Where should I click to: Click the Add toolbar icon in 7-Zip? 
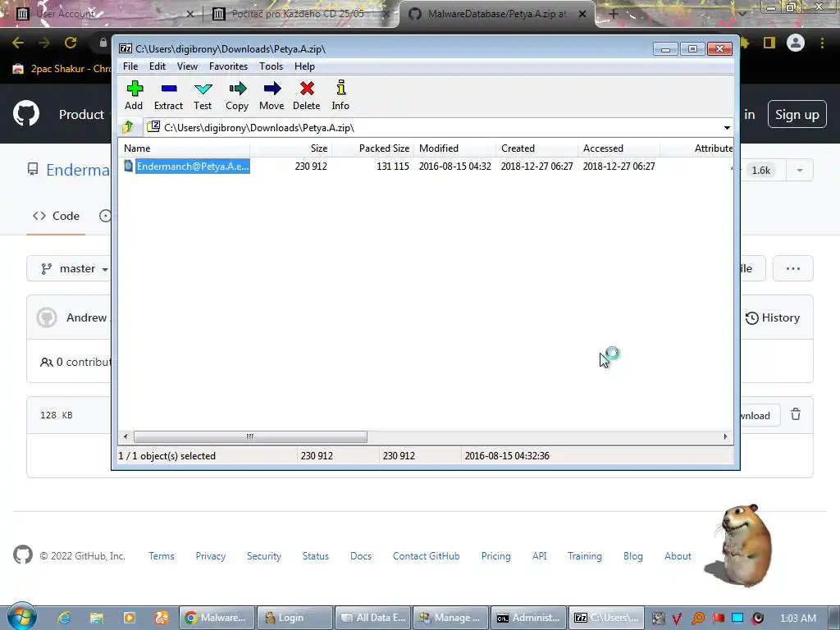tap(134, 95)
